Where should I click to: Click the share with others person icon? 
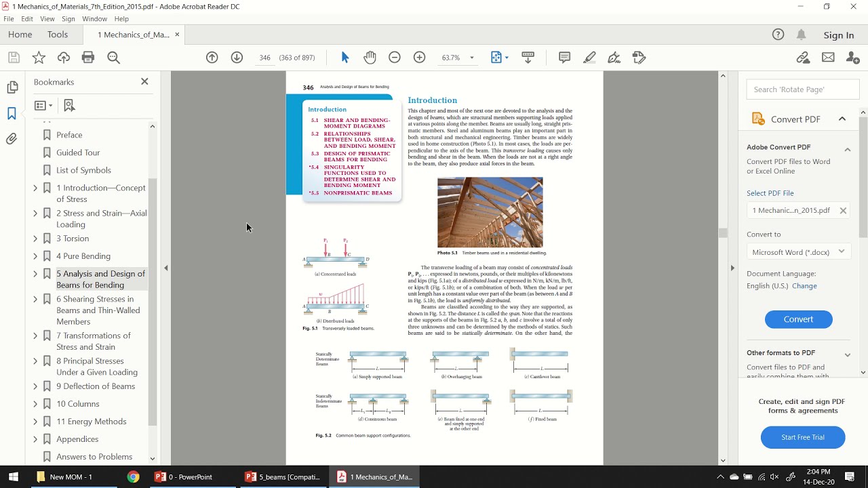853,58
